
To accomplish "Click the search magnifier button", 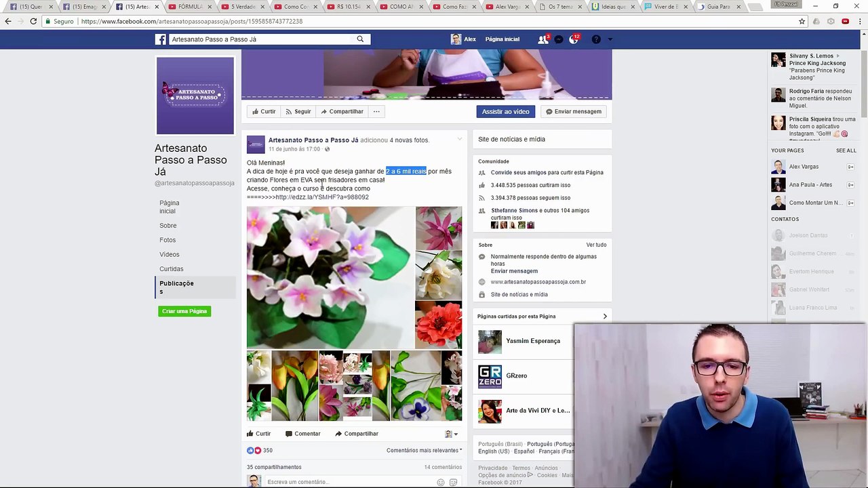I will click(x=360, y=39).
